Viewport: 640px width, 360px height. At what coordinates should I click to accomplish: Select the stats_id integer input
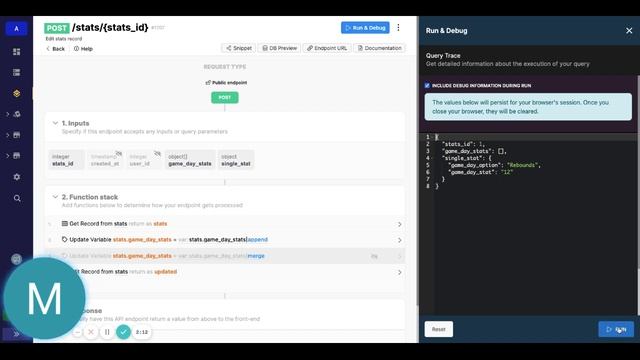point(66,160)
